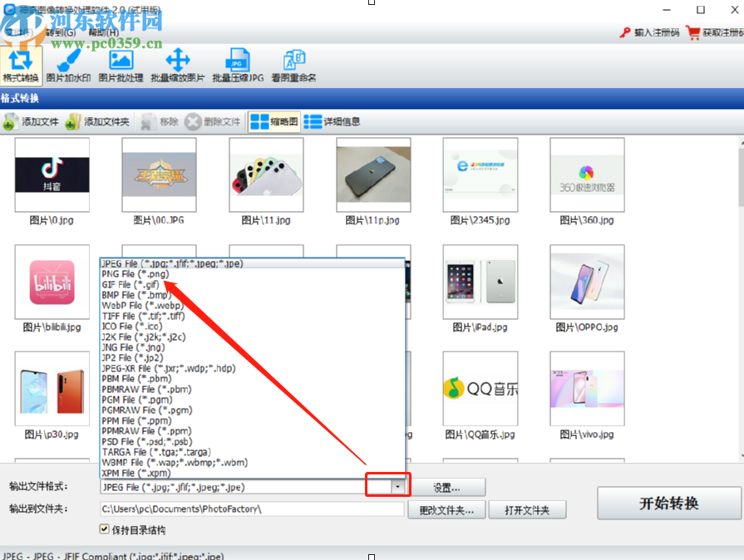Choose ICO File (*.ico) format
The height and width of the screenshot is (560, 744).
tap(253, 327)
